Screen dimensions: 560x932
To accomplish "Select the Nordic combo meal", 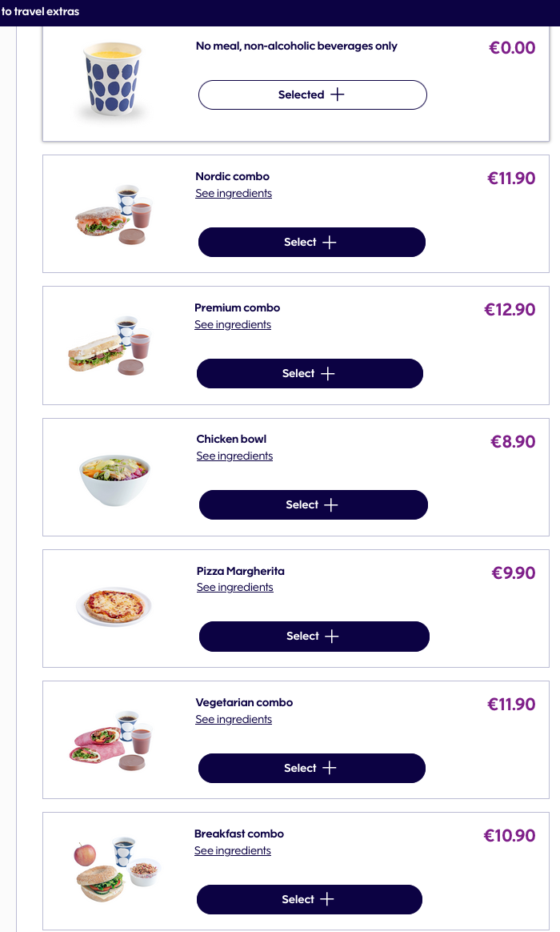I will [311, 242].
